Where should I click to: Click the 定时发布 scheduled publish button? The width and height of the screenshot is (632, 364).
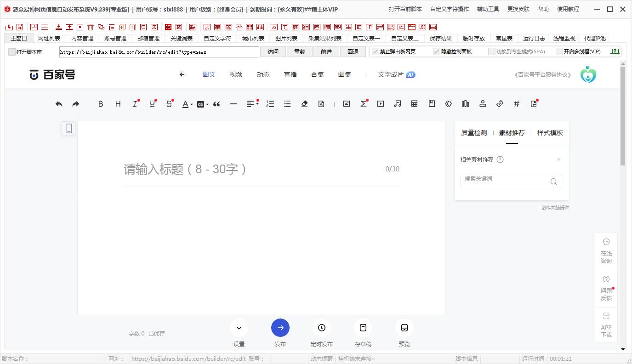pos(322,328)
